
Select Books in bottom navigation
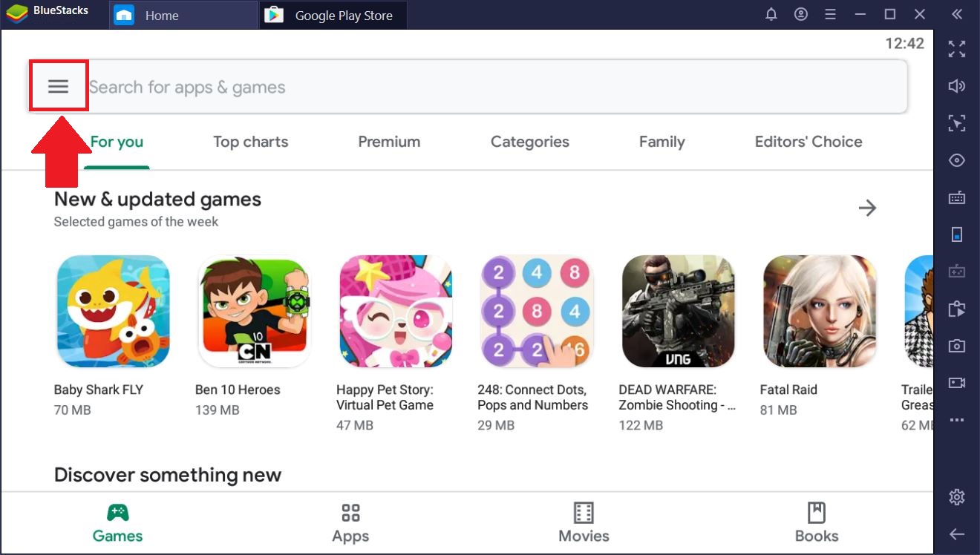(x=817, y=523)
